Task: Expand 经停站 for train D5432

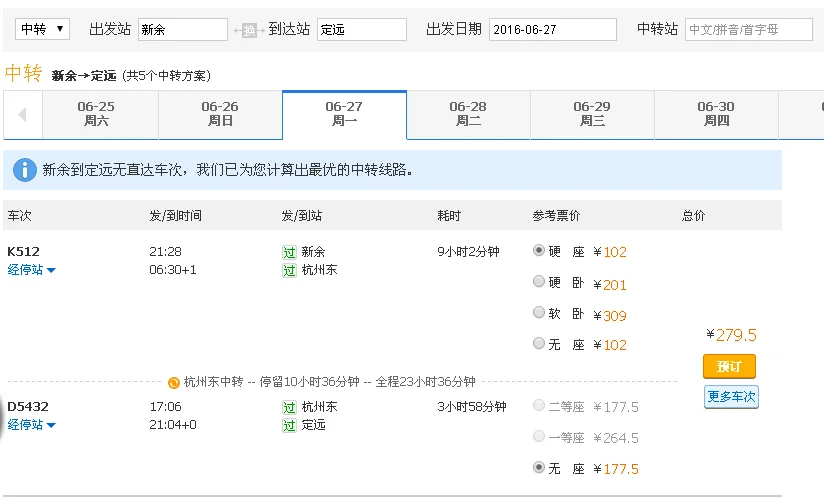Action: pyautogui.click(x=32, y=424)
